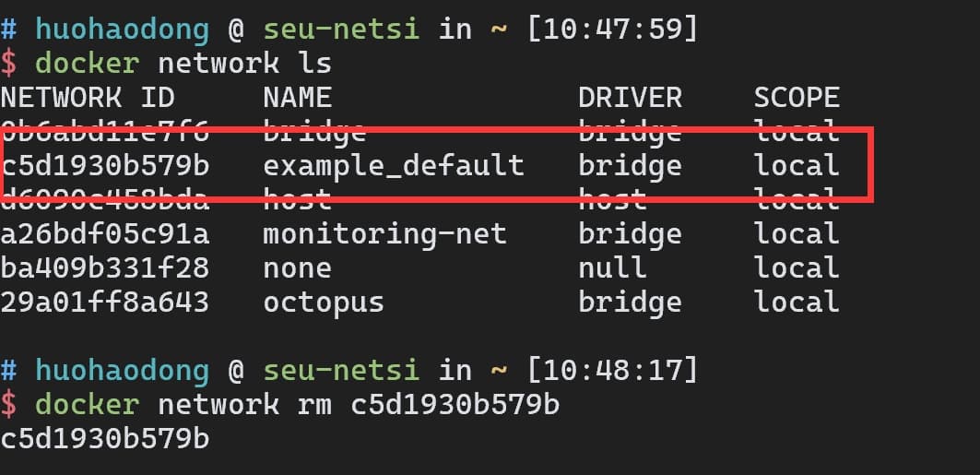This screenshot has height=475, width=980.
Task: Click the NETWORK ID column header
Action: [88, 98]
